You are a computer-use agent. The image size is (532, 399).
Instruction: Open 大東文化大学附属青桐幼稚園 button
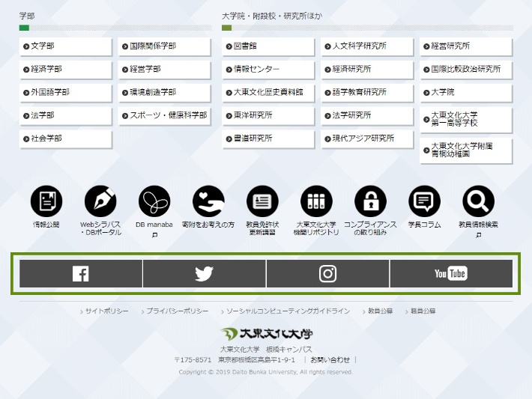466,150
